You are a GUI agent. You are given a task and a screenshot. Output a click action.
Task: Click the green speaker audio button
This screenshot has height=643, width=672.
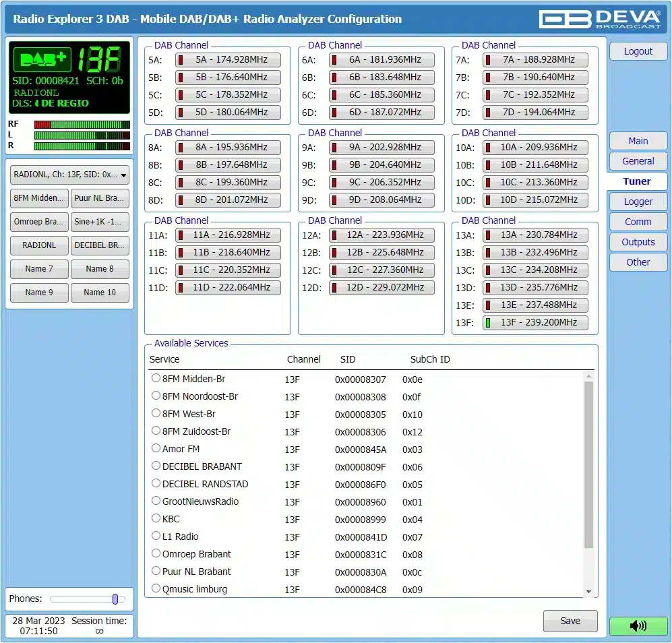638,625
